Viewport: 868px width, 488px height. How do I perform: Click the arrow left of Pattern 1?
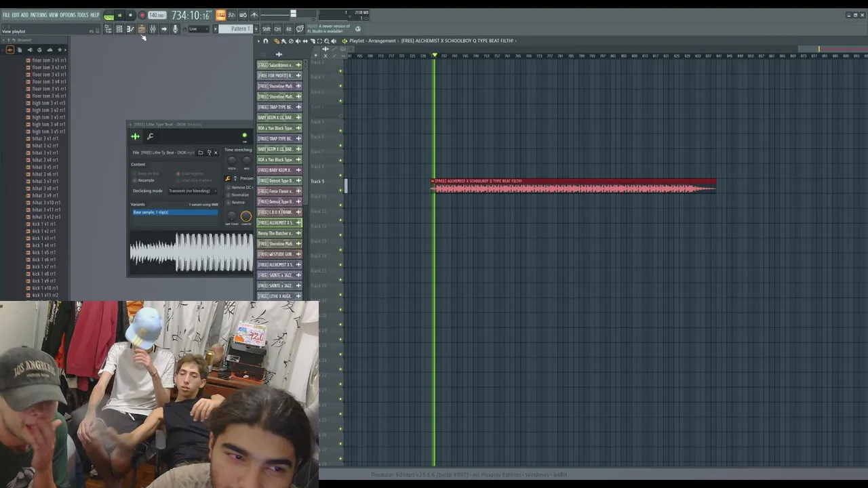coord(216,29)
